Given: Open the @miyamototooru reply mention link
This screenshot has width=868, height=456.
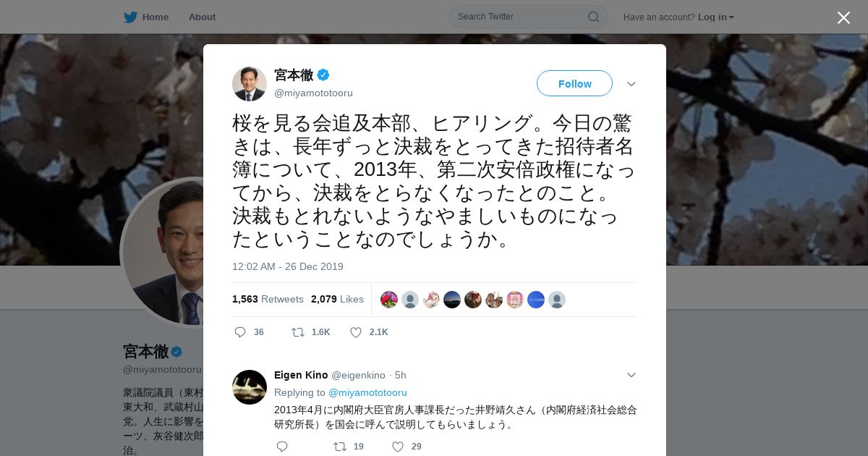Looking at the screenshot, I should 367,392.
